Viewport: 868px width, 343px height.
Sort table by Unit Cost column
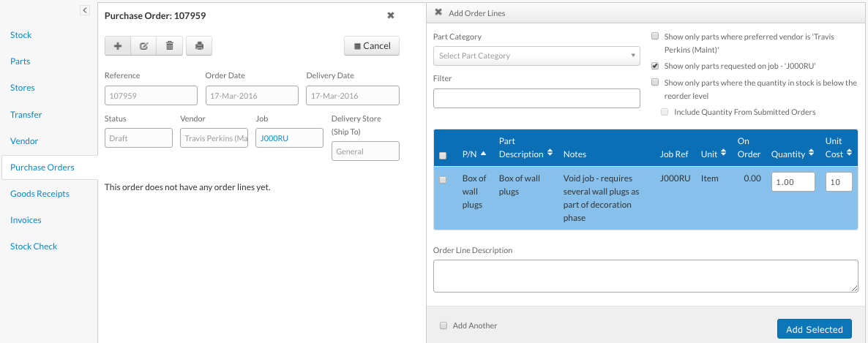coord(838,148)
